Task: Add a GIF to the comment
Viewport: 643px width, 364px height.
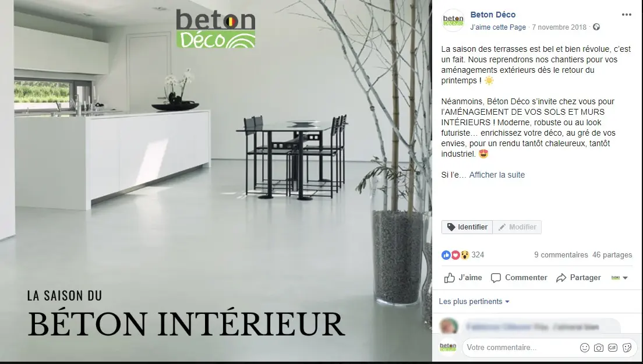Action: pyautogui.click(x=612, y=348)
